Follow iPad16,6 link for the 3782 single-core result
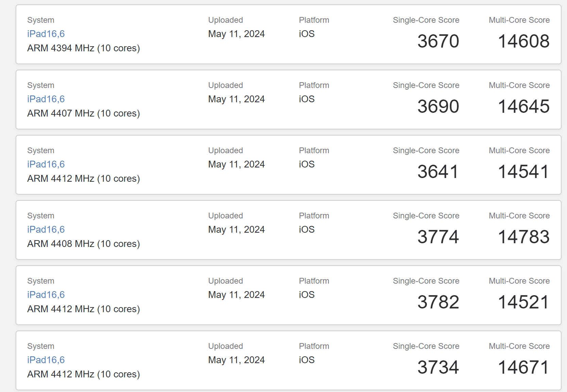 click(46, 295)
